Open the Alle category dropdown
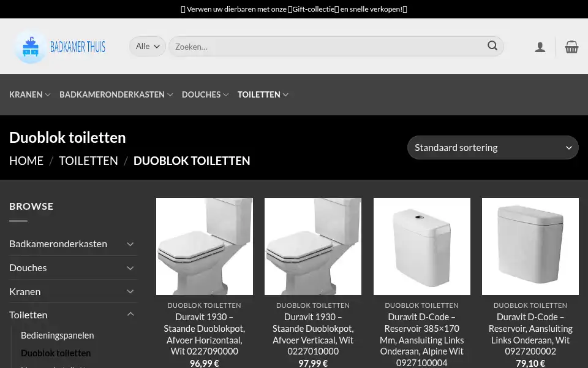Image resolution: width=588 pixels, height=368 pixels. point(148,46)
